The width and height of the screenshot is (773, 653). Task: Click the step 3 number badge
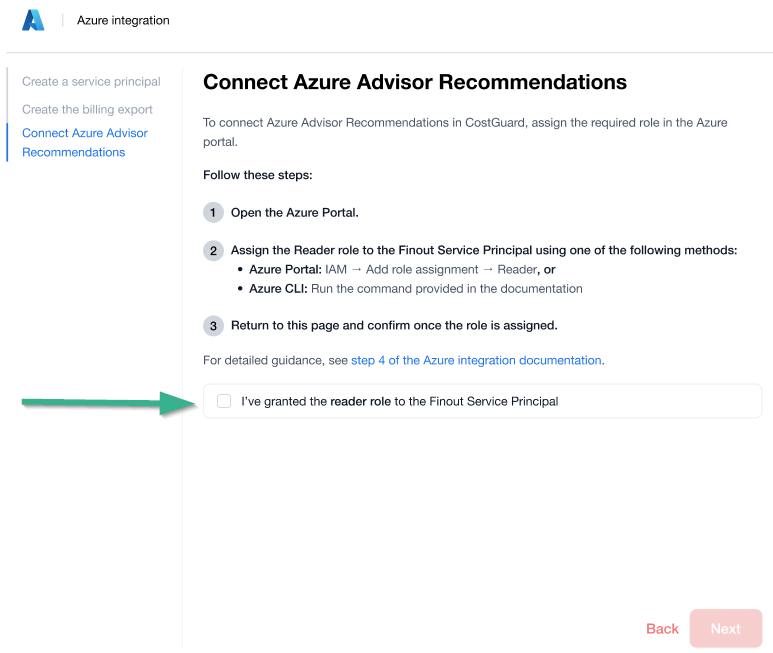pyautogui.click(x=213, y=326)
